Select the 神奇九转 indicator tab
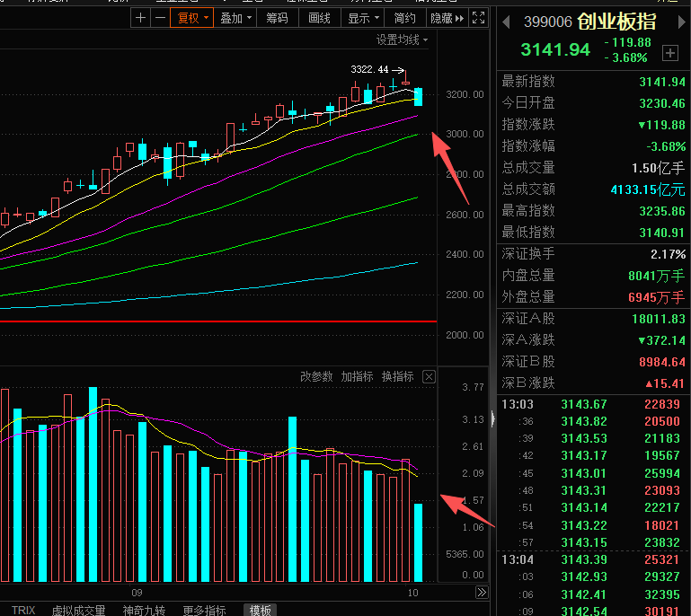 (x=144, y=611)
